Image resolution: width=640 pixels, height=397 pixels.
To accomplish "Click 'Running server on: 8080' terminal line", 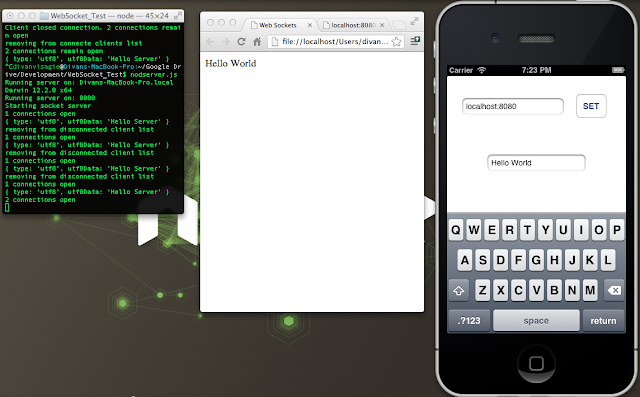I will point(50,98).
